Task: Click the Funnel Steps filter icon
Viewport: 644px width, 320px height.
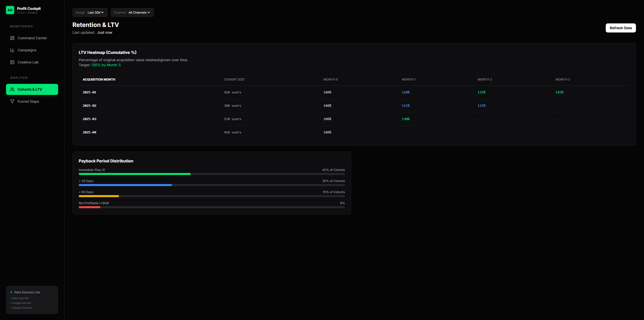Action: (x=12, y=101)
